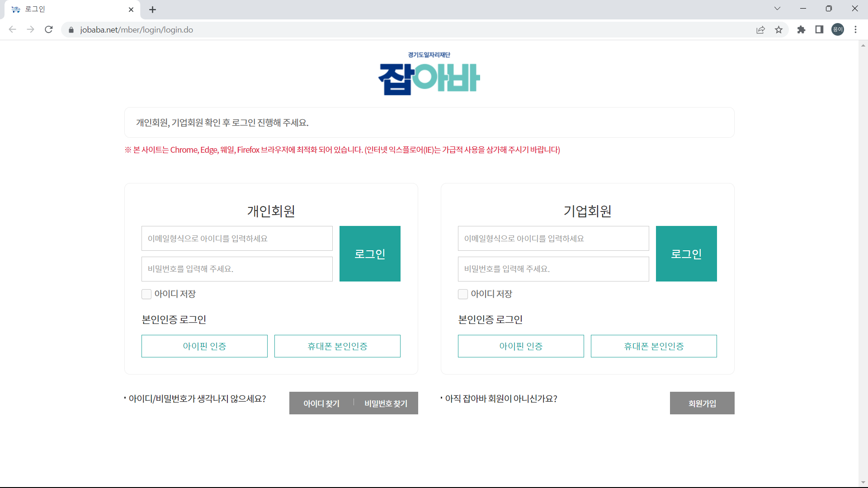Click 아이디 찾기 to recover ID
This screenshot has height=488, width=868.
(x=321, y=403)
